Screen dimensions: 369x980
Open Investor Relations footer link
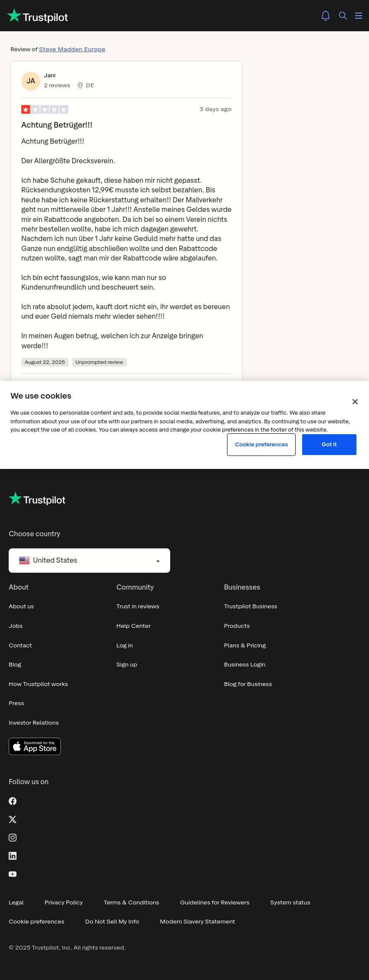34,723
